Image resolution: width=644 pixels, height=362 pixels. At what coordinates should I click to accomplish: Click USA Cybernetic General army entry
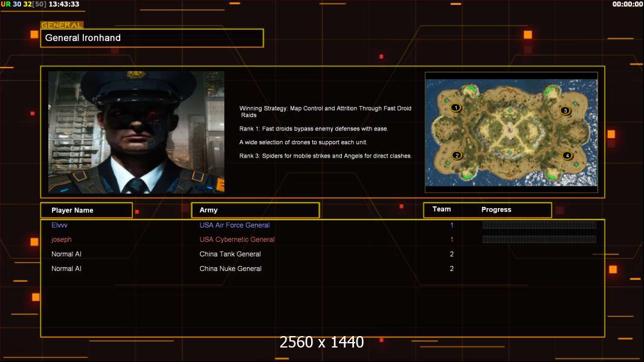coord(237,240)
